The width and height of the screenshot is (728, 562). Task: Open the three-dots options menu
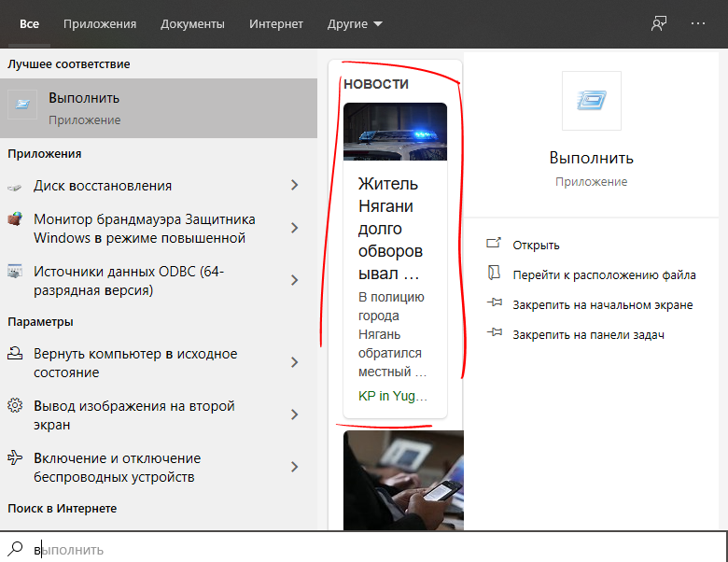point(698,23)
